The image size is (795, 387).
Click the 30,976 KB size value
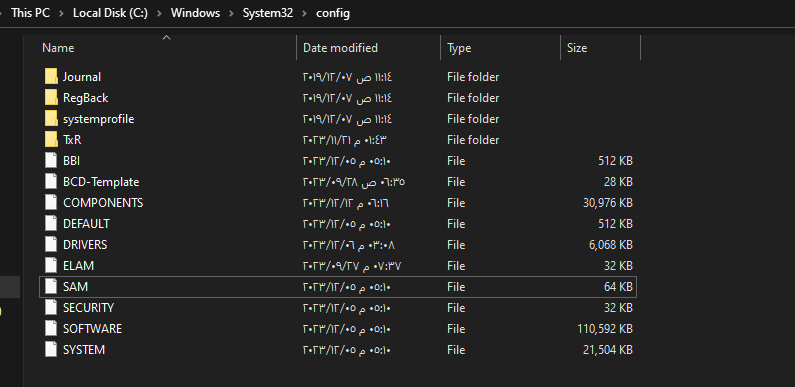(x=607, y=203)
